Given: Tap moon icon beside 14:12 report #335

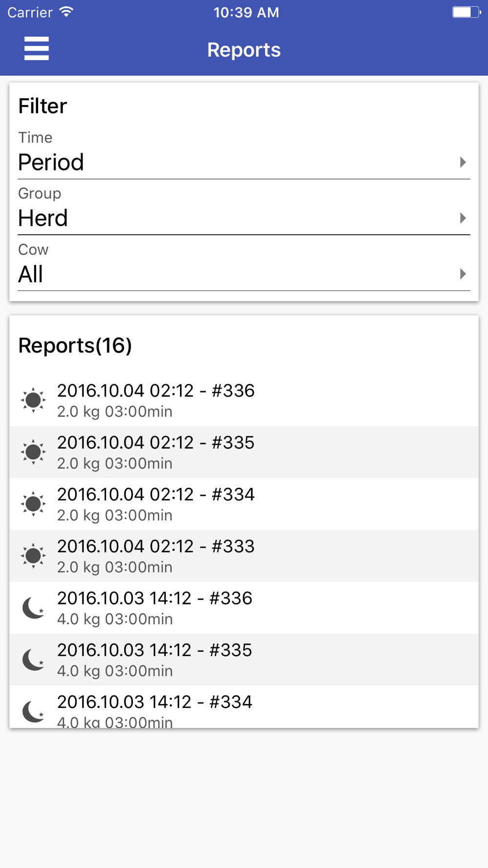Looking at the screenshot, I should point(33,660).
